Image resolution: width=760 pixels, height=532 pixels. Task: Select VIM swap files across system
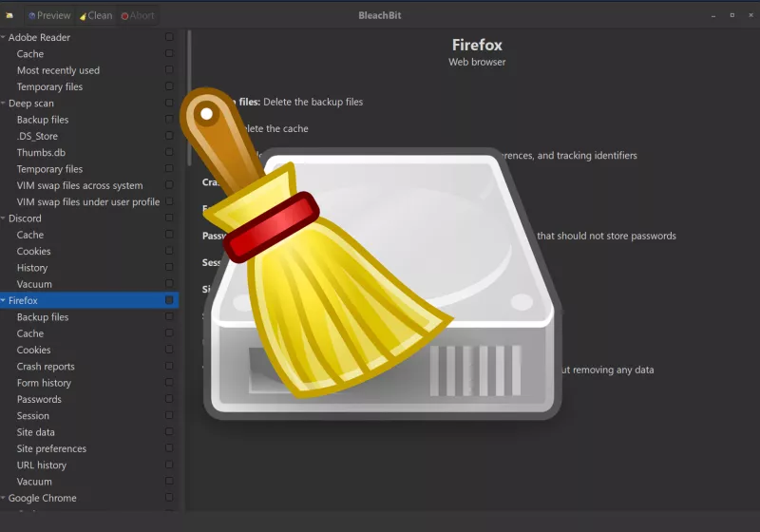[x=80, y=186]
